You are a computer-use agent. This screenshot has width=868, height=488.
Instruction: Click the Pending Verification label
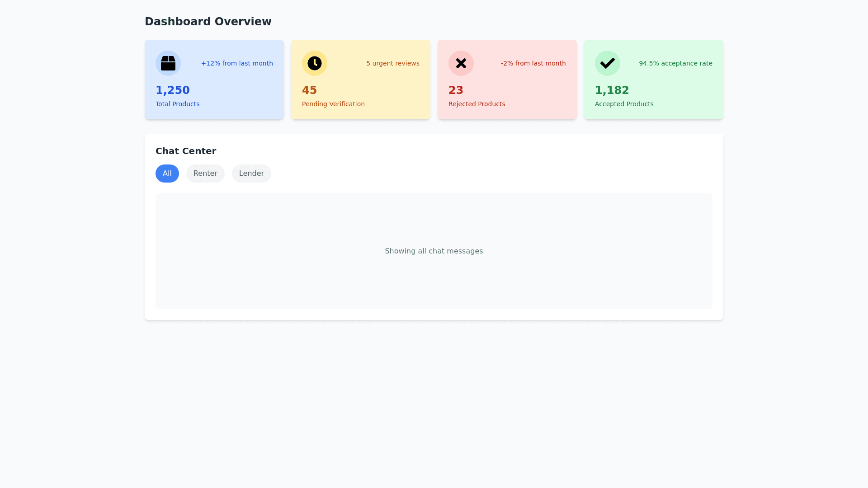[333, 104]
